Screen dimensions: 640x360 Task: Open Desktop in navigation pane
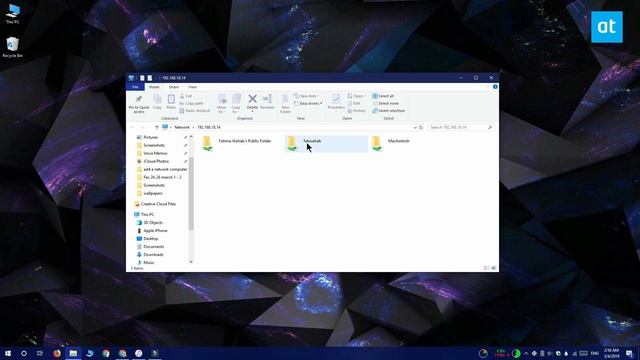click(150, 238)
